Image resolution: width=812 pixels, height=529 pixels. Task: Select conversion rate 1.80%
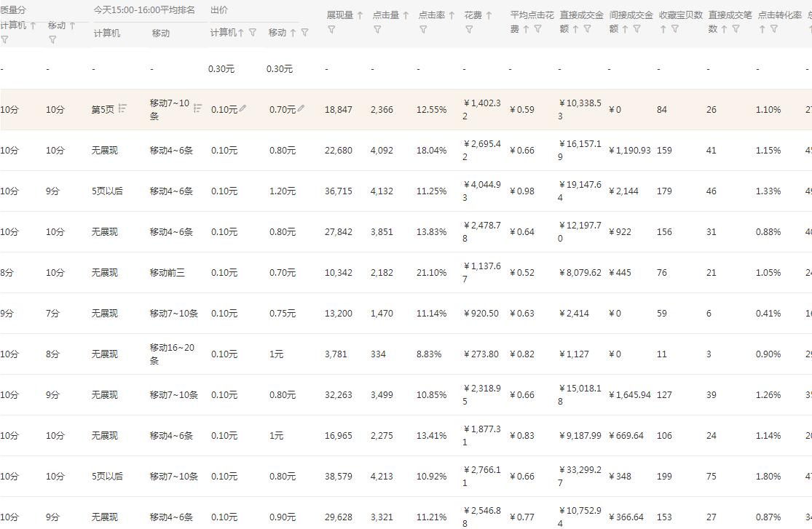(x=768, y=477)
